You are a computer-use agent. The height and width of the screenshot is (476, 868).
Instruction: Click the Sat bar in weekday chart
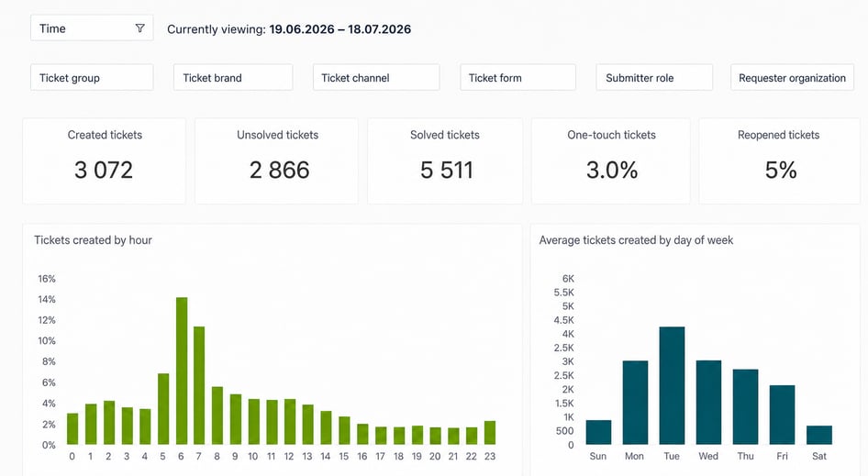(x=819, y=435)
